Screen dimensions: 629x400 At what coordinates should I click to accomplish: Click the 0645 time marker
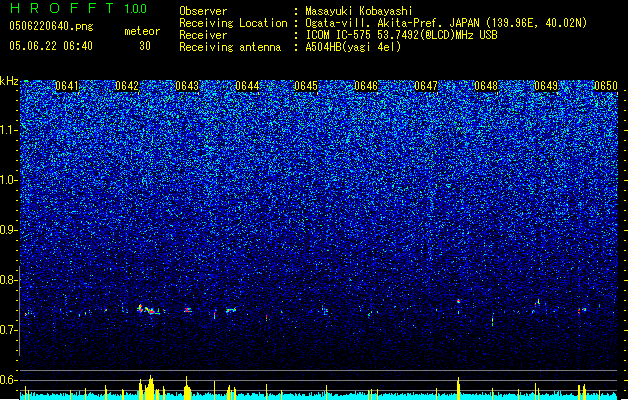coord(306,86)
